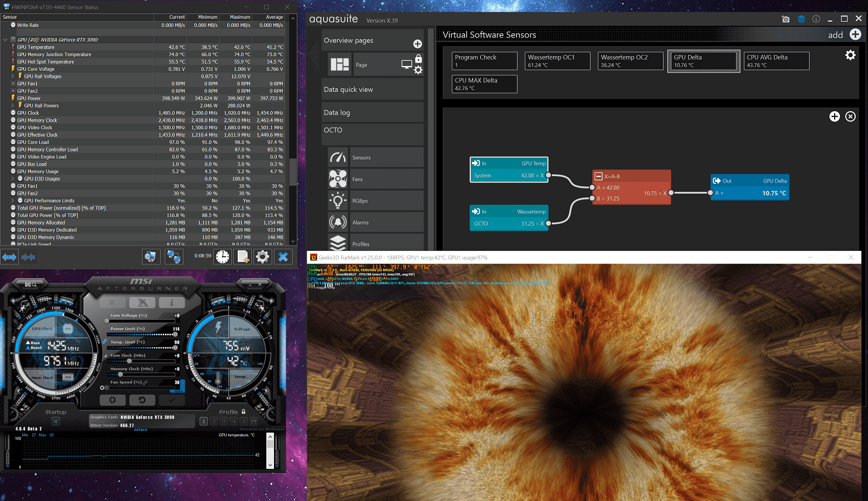Select CPU AVG Delta sensor tile
The image size is (868, 501).
click(777, 61)
